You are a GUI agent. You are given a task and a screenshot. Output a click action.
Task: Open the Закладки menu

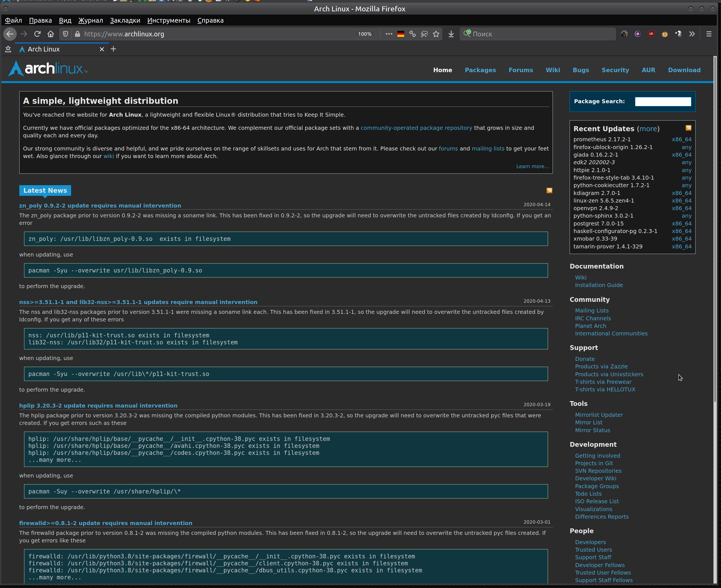point(125,20)
